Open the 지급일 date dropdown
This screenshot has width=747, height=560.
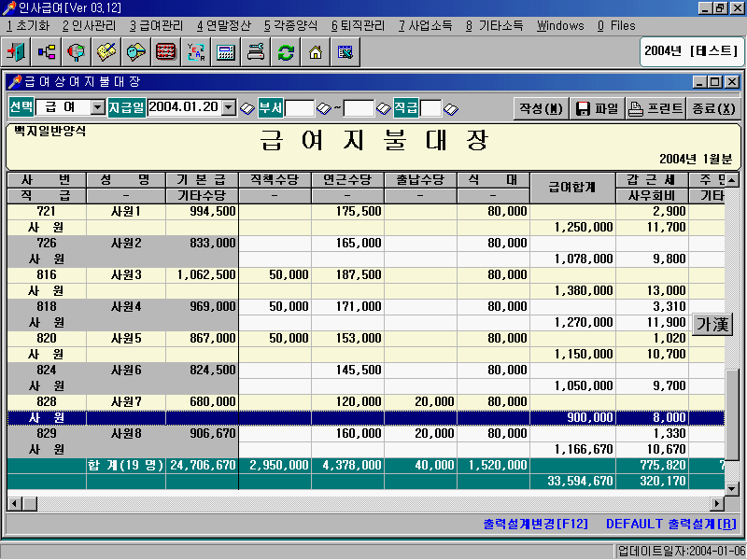click(230, 108)
